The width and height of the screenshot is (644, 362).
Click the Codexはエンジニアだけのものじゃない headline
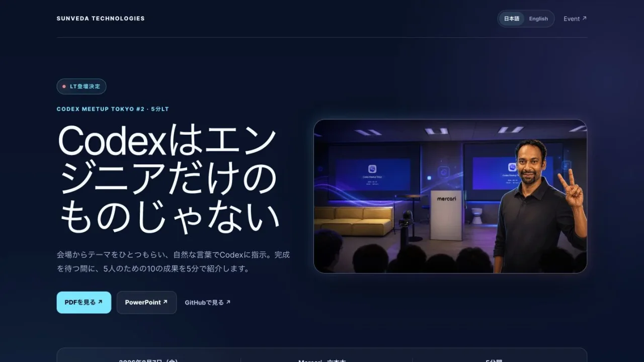(x=169, y=179)
